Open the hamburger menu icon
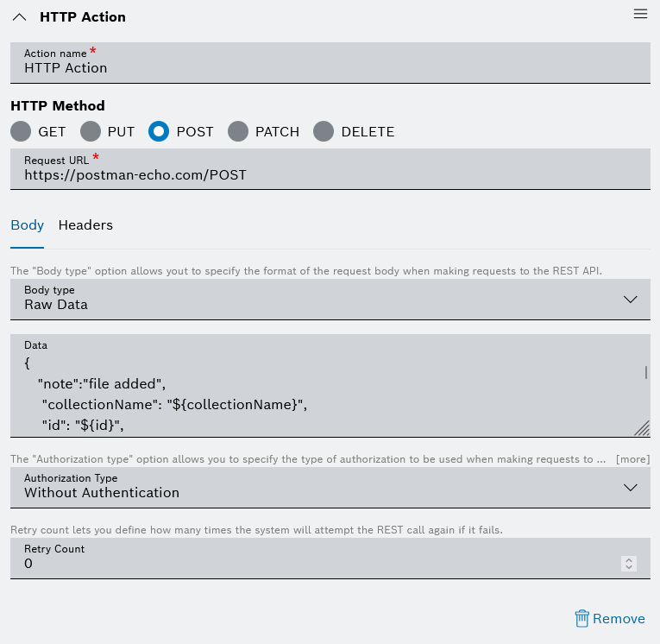This screenshot has width=660, height=644. pos(640,14)
